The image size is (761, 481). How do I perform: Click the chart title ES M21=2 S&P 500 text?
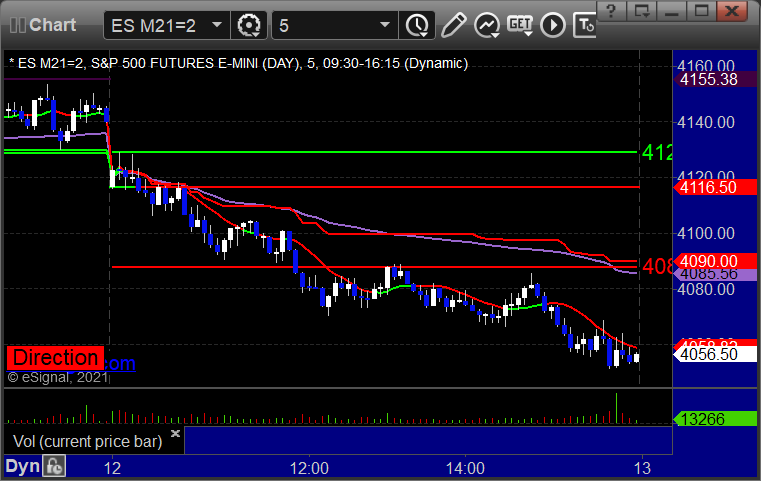click(x=238, y=64)
